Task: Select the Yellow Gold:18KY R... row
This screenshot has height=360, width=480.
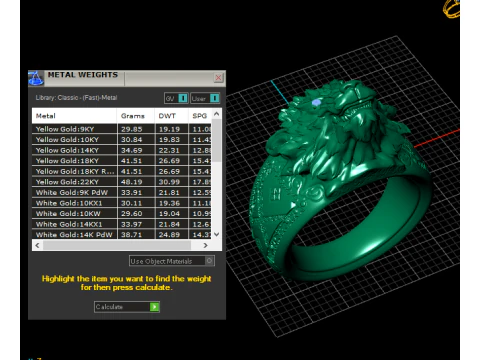Action: [x=122, y=171]
